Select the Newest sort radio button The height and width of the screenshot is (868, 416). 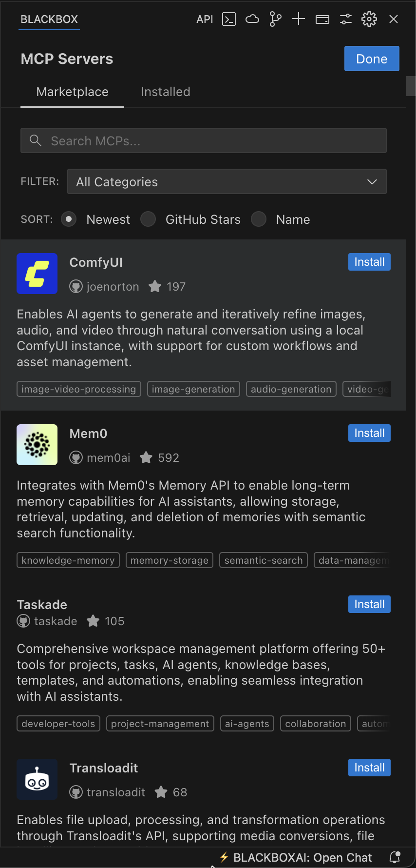point(69,219)
